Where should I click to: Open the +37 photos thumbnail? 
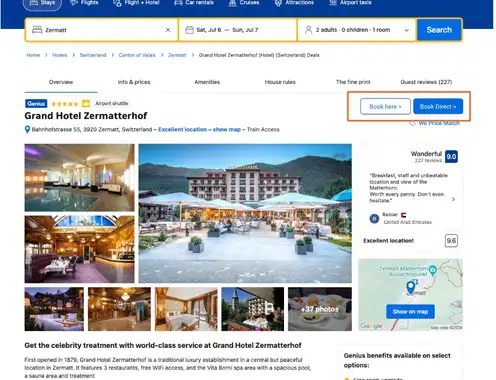click(320, 309)
